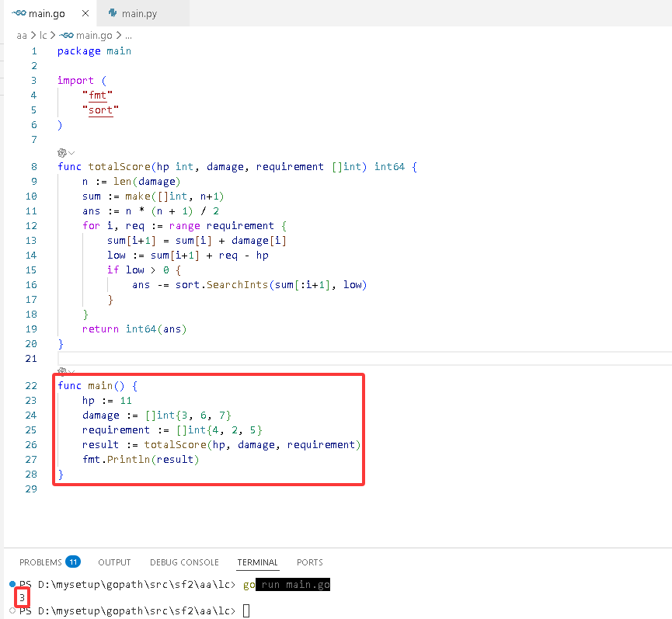Click line number 29 in the gutter

tap(31, 489)
